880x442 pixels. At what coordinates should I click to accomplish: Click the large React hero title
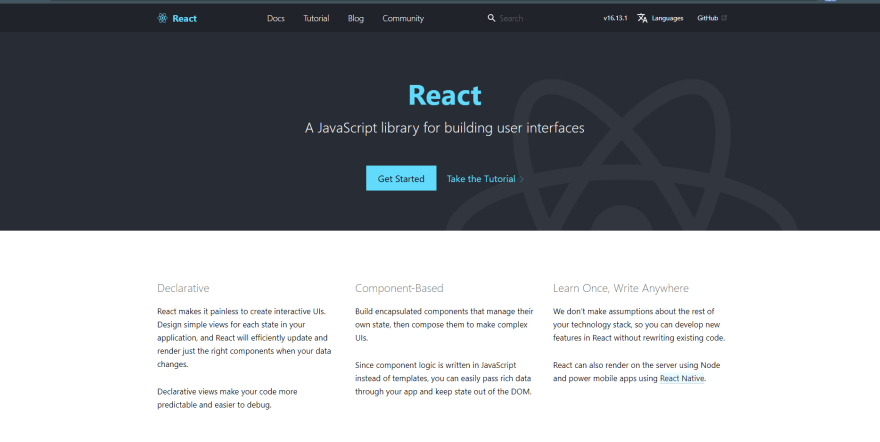coord(444,95)
